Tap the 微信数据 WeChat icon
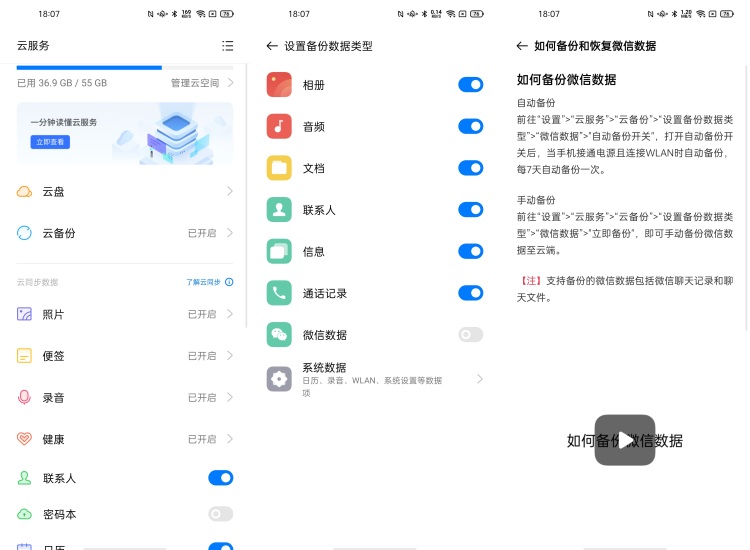The image size is (750, 550). coord(279,334)
